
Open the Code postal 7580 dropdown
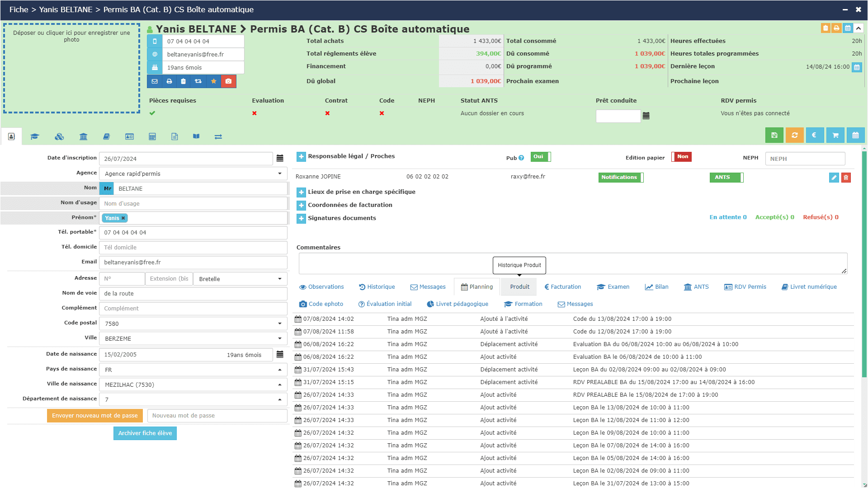[193, 324]
